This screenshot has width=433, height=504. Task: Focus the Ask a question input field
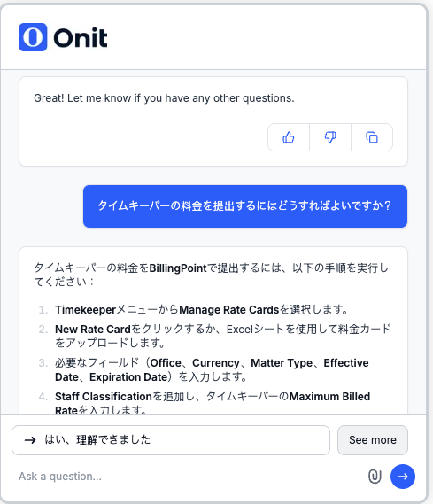pos(189,477)
